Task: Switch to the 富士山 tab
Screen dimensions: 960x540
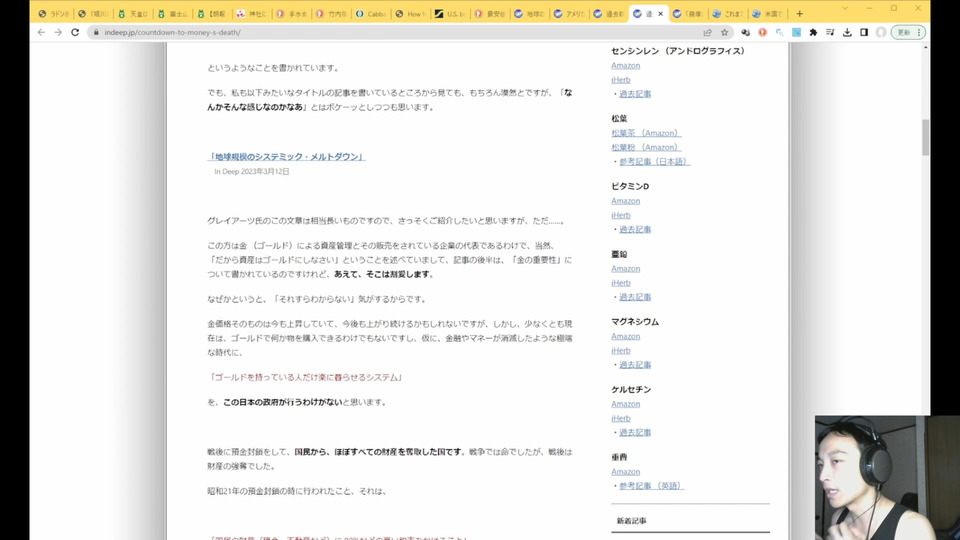Action: (x=173, y=13)
